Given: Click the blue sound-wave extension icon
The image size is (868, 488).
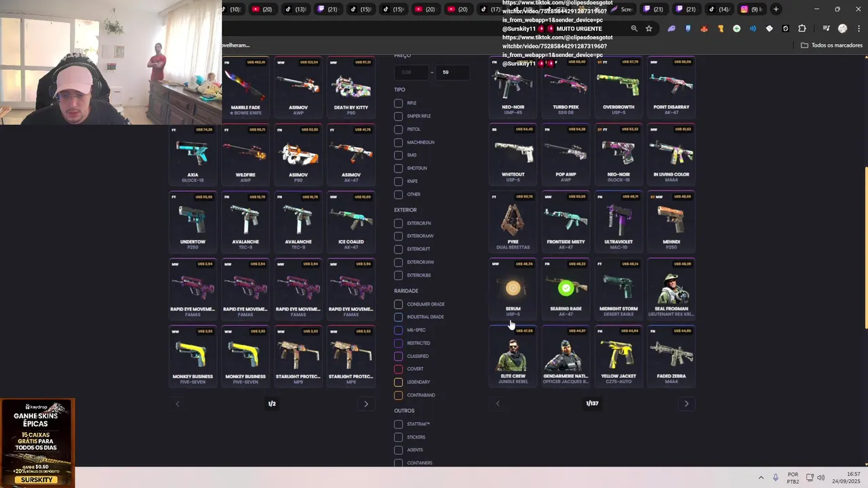Looking at the screenshot, I should (x=753, y=28).
